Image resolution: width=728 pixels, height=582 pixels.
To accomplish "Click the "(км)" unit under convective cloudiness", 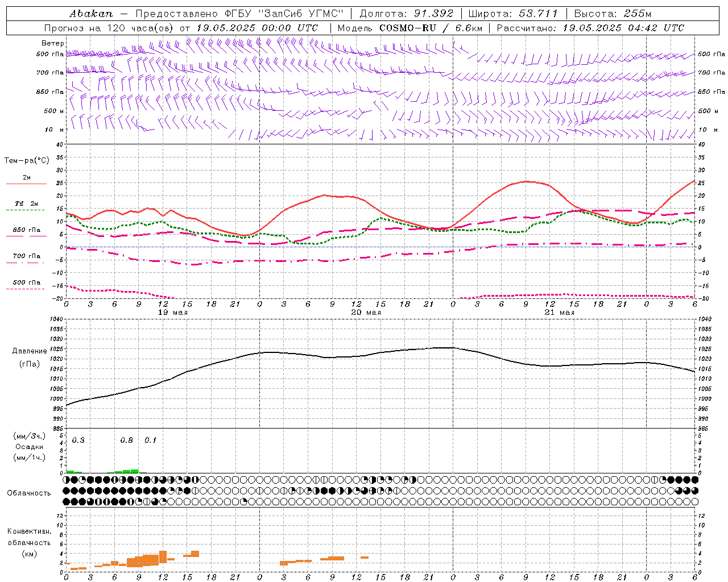I will (x=29, y=554).
